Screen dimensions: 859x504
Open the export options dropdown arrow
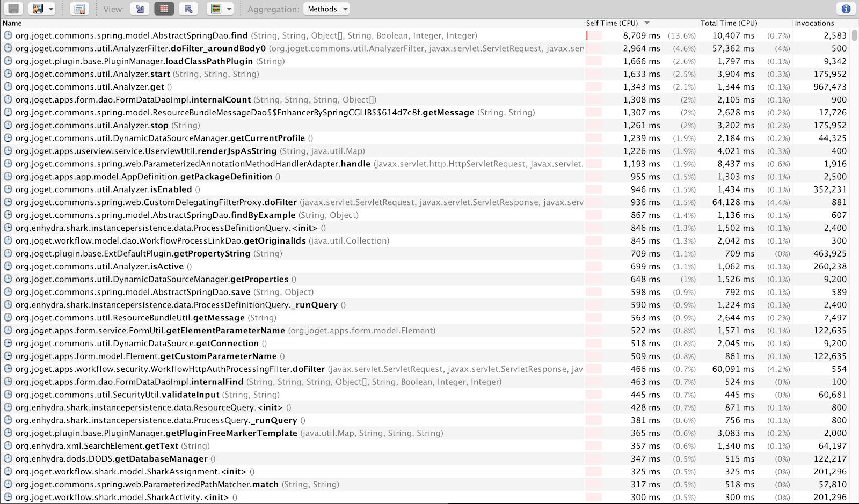point(51,9)
